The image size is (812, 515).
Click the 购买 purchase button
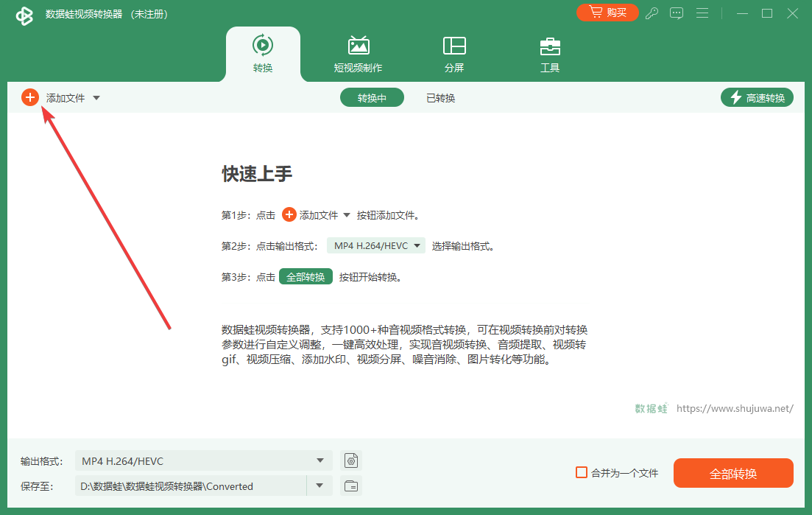607,13
